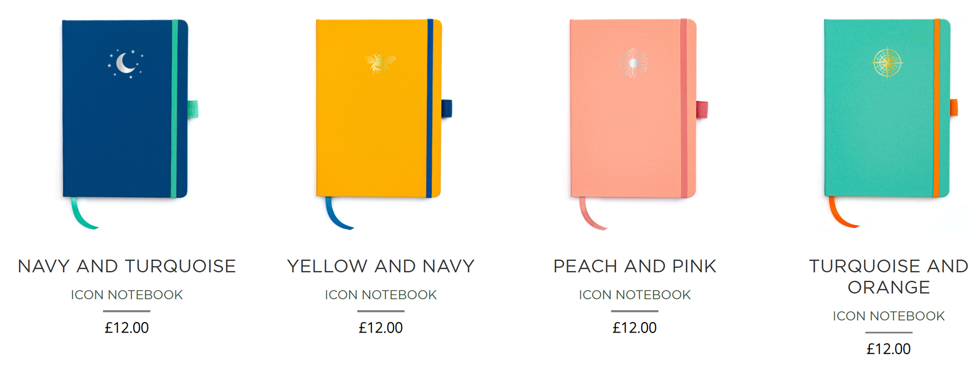Open the Peach and Pink title link

pos(635,267)
